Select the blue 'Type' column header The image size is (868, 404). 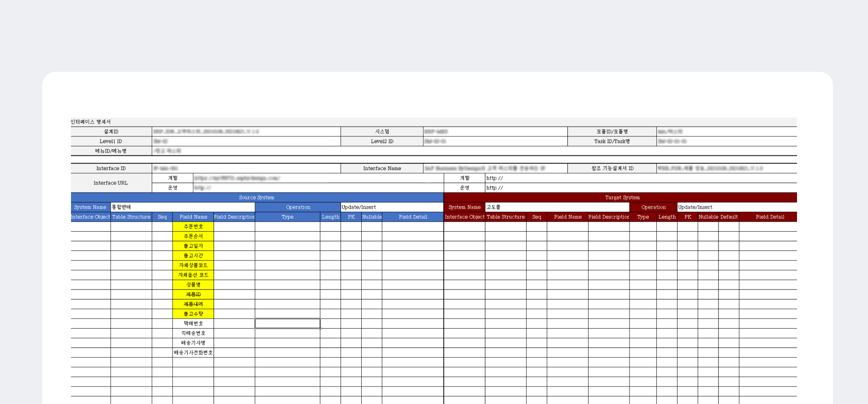[x=288, y=217]
